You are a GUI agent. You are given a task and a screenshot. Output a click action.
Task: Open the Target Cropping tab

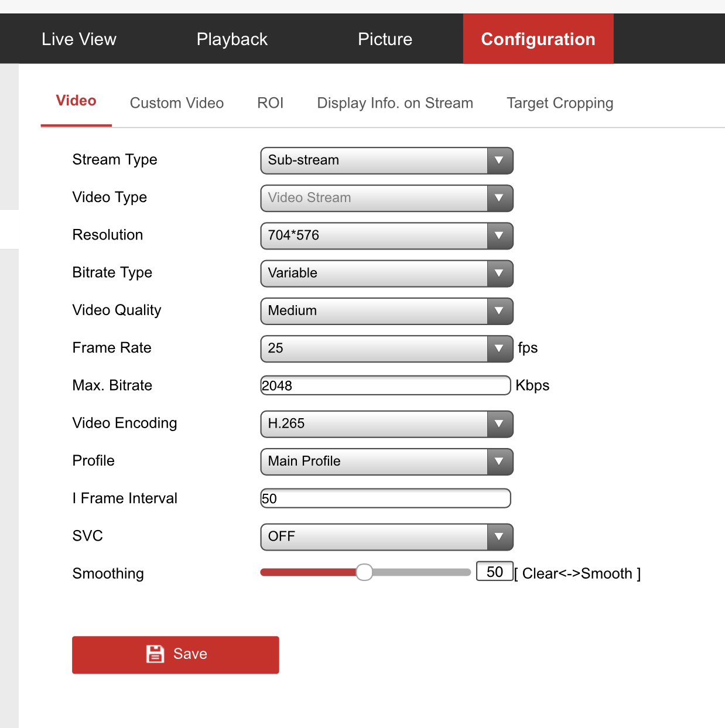[x=560, y=103]
